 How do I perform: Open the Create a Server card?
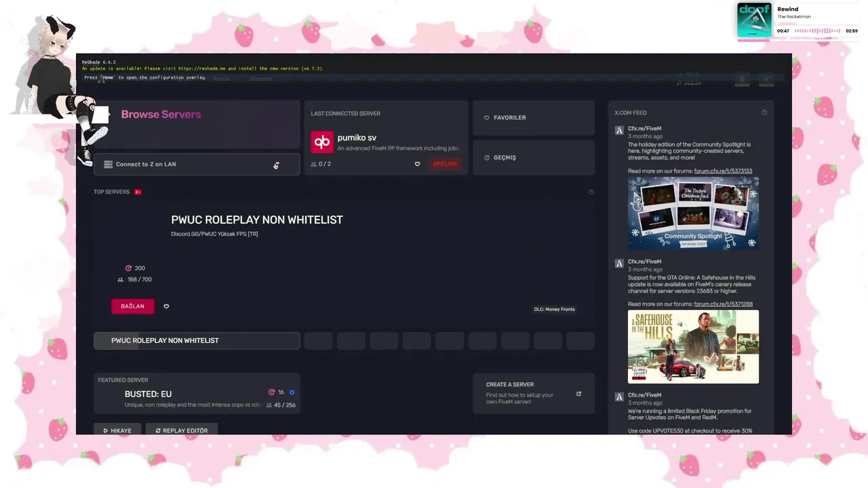534,393
